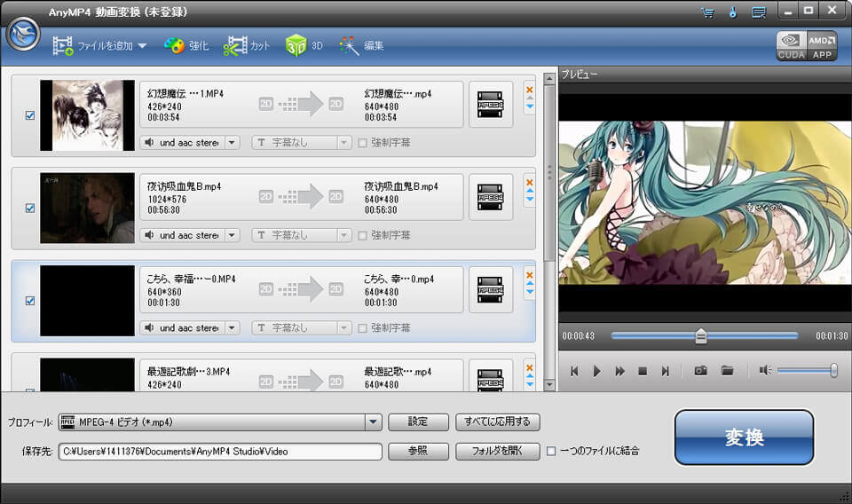The image size is (852, 504).
Task: Expand the ファイルを追加 dropdown arrow
Action: click(x=142, y=45)
